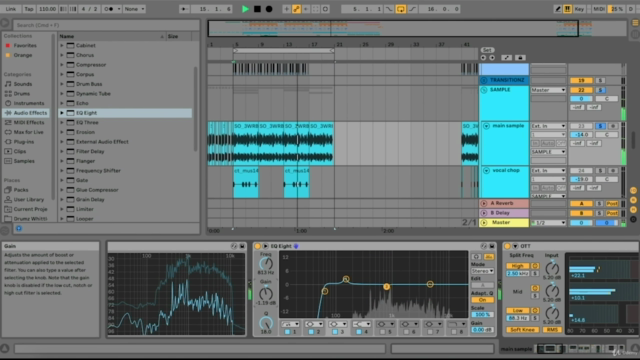The height and width of the screenshot is (360, 640).
Task: Unfold the main sample track
Action: point(486,126)
